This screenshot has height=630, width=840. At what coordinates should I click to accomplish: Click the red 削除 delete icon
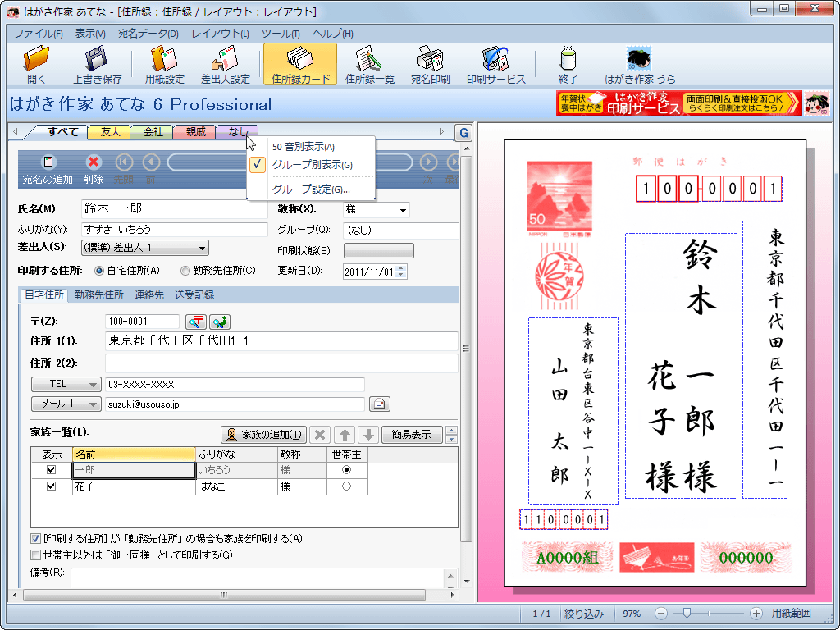[x=94, y=162]
